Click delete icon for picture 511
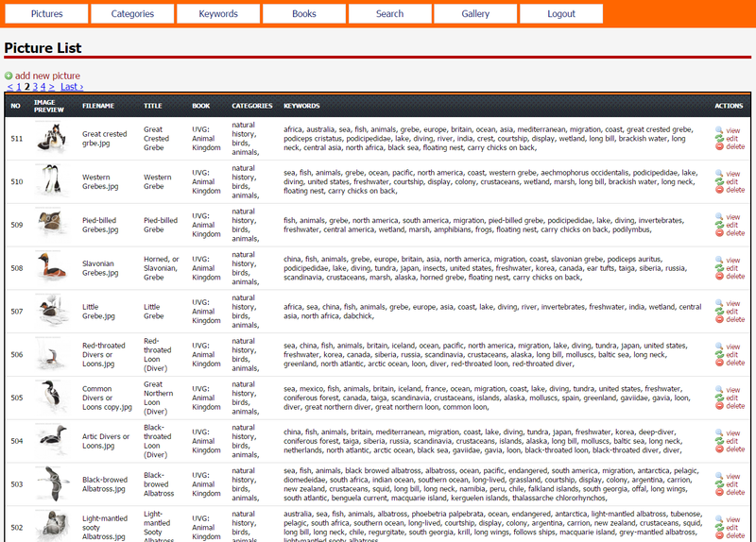 [719, 146]
